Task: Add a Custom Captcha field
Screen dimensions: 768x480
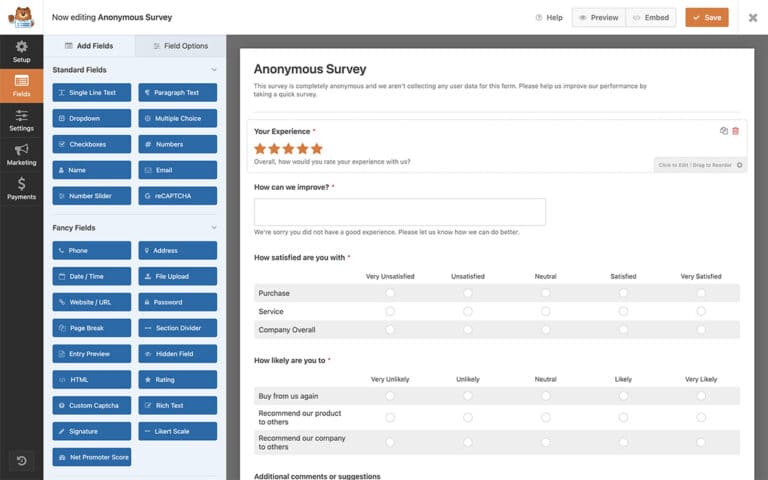Action: [92, 406]
